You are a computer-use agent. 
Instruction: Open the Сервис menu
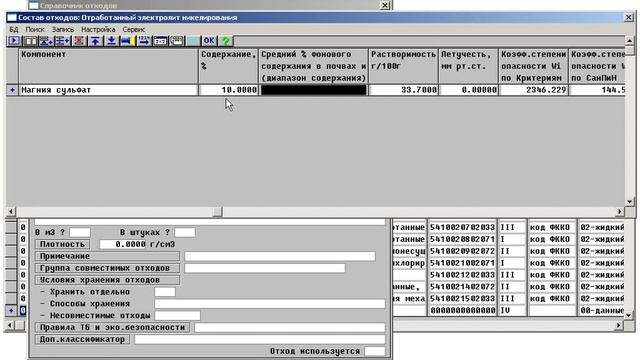click(x=134, y=29)
